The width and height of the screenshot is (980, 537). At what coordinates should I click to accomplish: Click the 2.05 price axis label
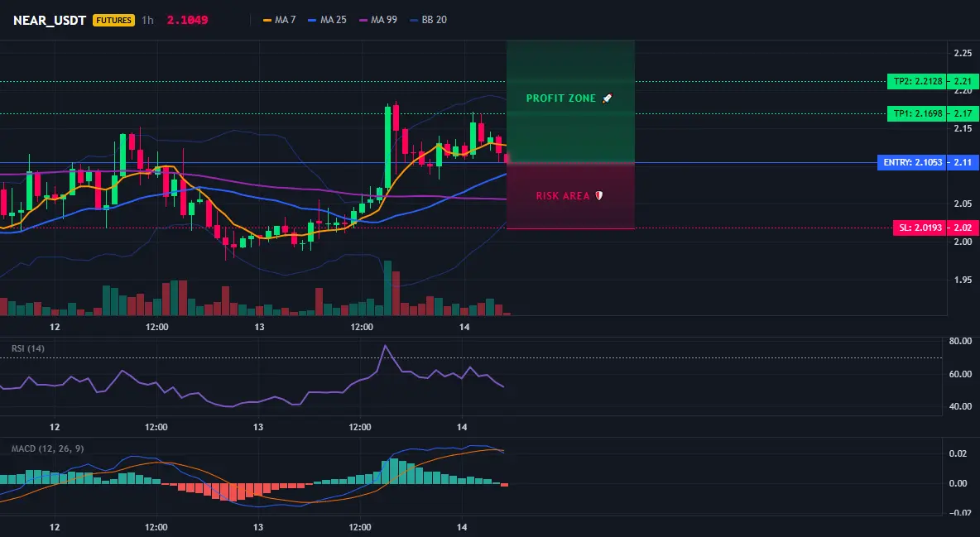click(963, 204)
